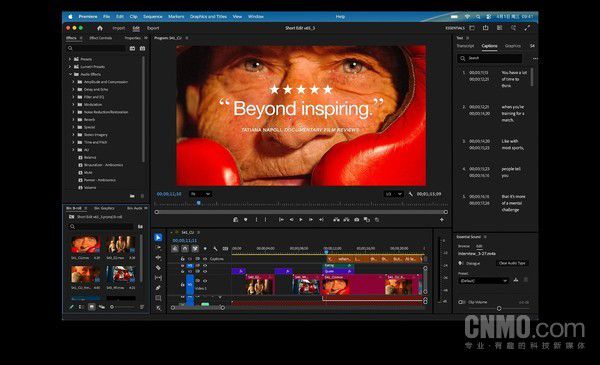Switch to the Transcript tab
600x365 pixels.
pos(466,46)
